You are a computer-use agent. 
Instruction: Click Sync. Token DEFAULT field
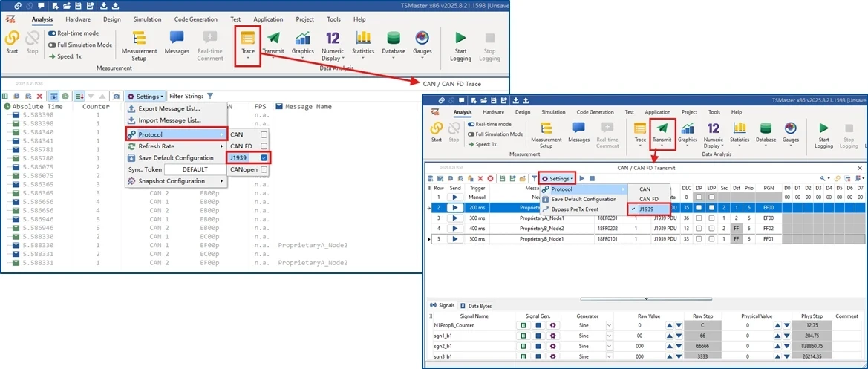click(195, 169)
